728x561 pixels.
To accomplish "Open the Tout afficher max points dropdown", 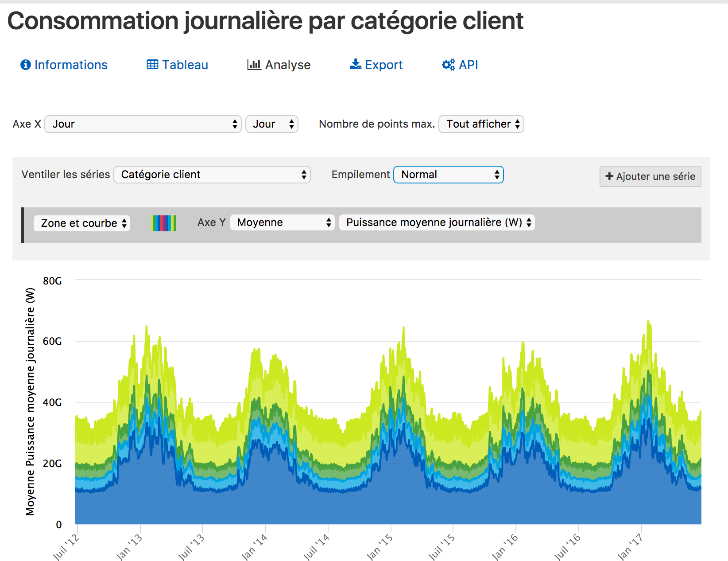I will (481, 124).
